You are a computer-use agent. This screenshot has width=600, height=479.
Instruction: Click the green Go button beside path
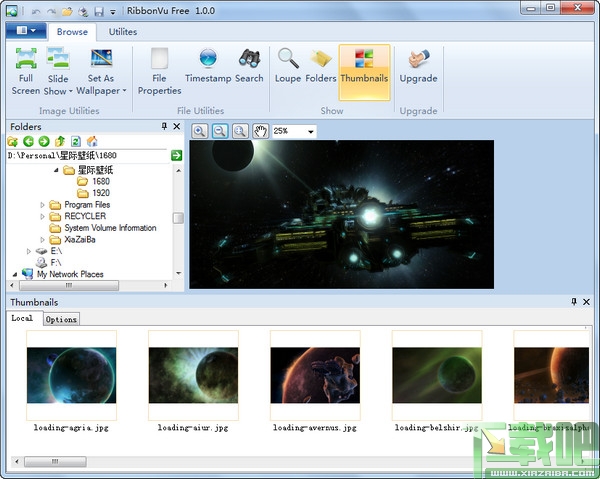176,155
